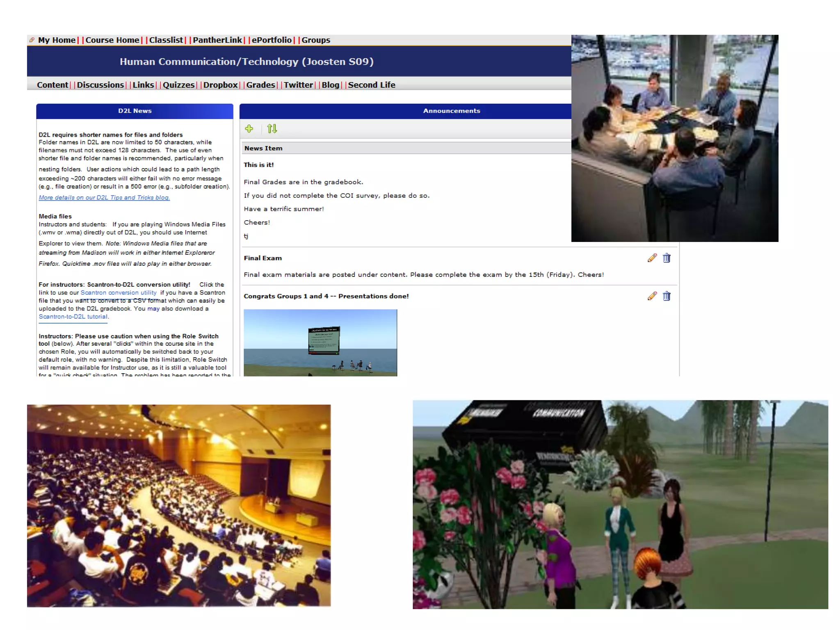Delete the Congrats Groups announcement trash icon
840x630 pixels.
[667, 296]
